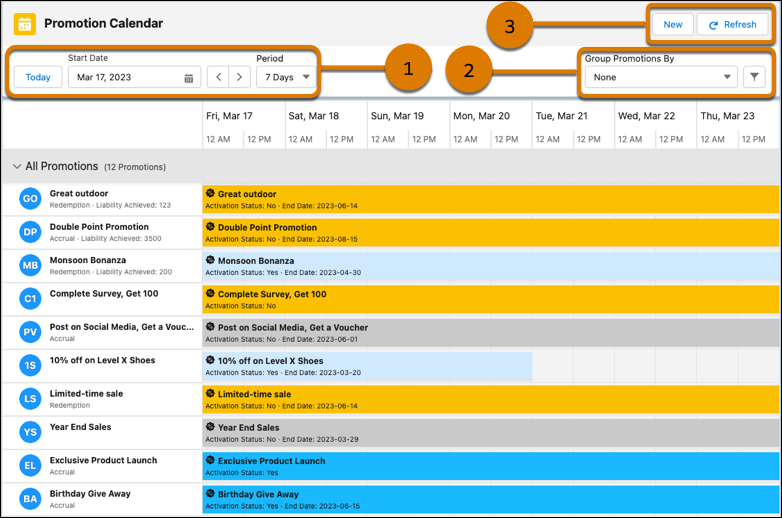This screenshot has height=518, width=782.
Task: Select the Great outdoor calendar bar title
Action: click(x=247, y=194)
